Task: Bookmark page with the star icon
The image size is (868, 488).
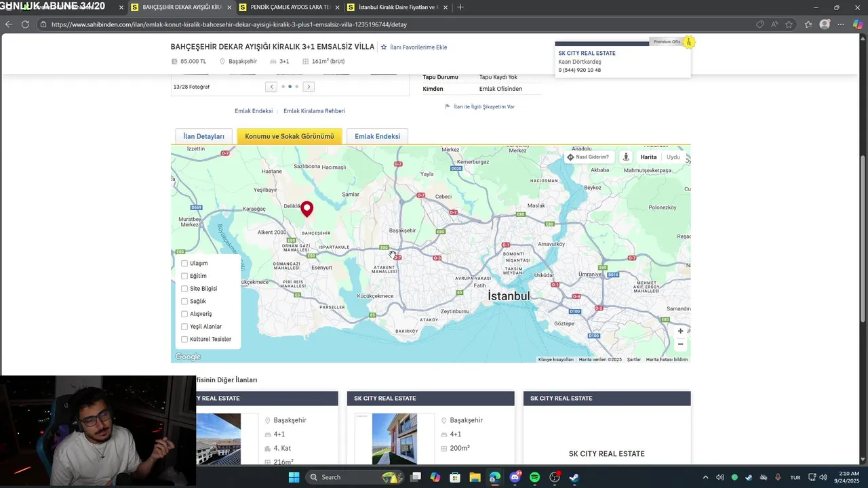Action: 789,24
